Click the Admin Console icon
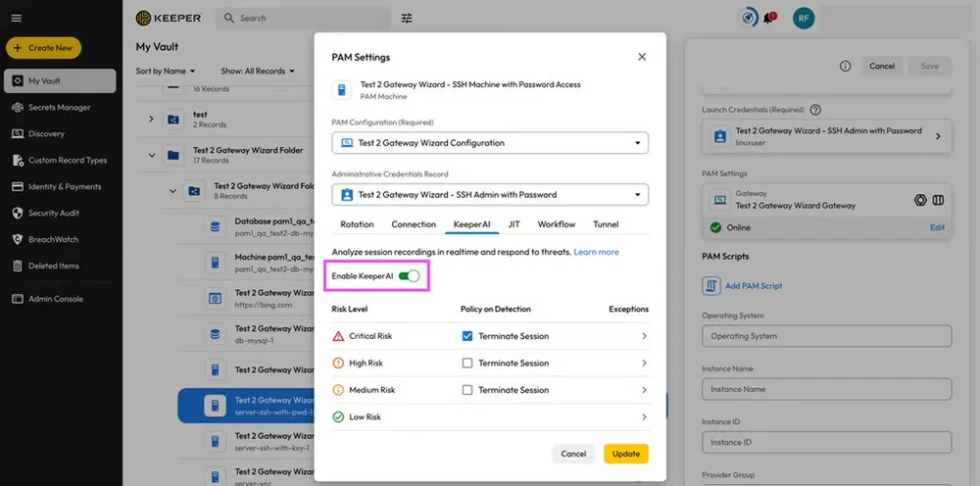This screenshot has height=486, width=980. [x=18, y=299]
